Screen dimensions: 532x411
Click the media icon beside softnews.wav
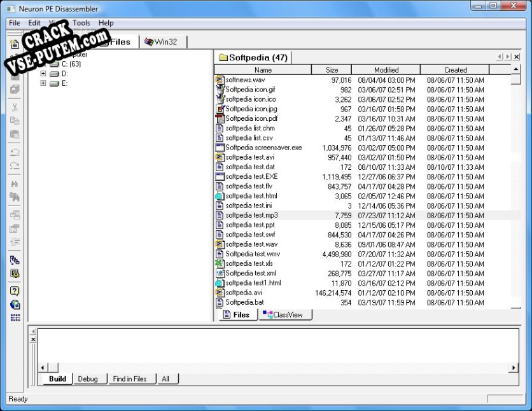pos(220,80)
